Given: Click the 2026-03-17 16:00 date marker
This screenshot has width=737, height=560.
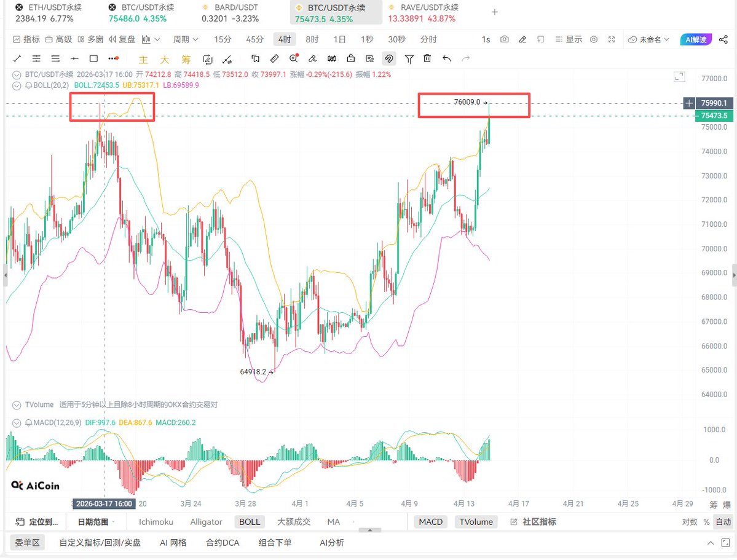Looking at the screenshot, I should (x=104, y=503).
